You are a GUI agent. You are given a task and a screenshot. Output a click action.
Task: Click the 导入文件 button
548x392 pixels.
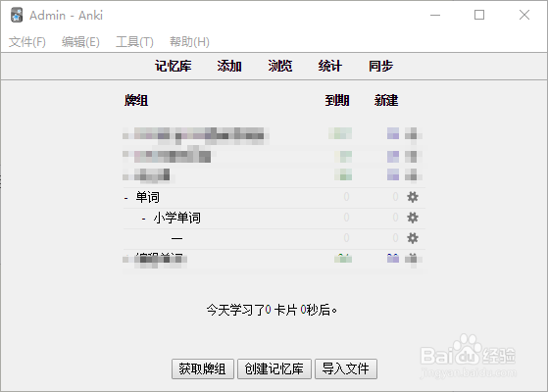pyautogui.click(x=346, y=368)
